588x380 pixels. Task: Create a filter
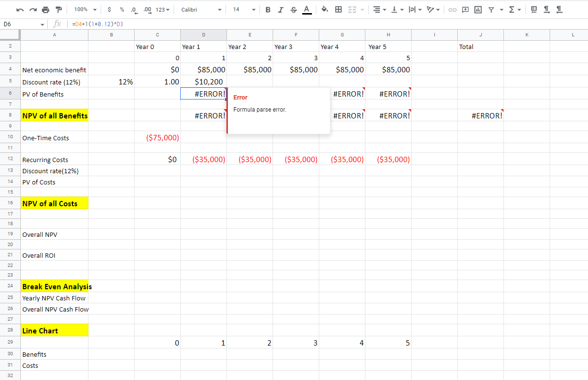point(491,9)
